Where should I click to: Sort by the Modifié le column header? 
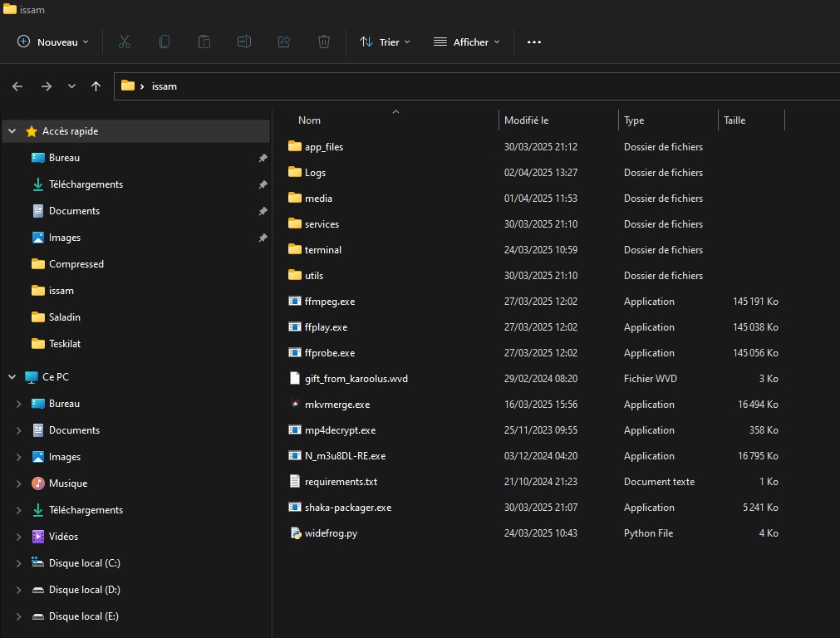click(526, 120)
